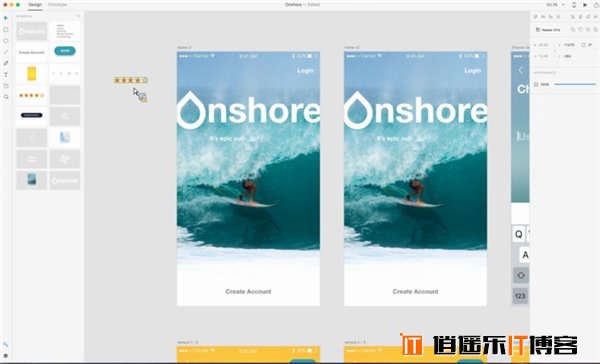Adjust the opacity slider
Viewport: 600px width, 364px height.
pyautogui.click(x=575, y=84)
